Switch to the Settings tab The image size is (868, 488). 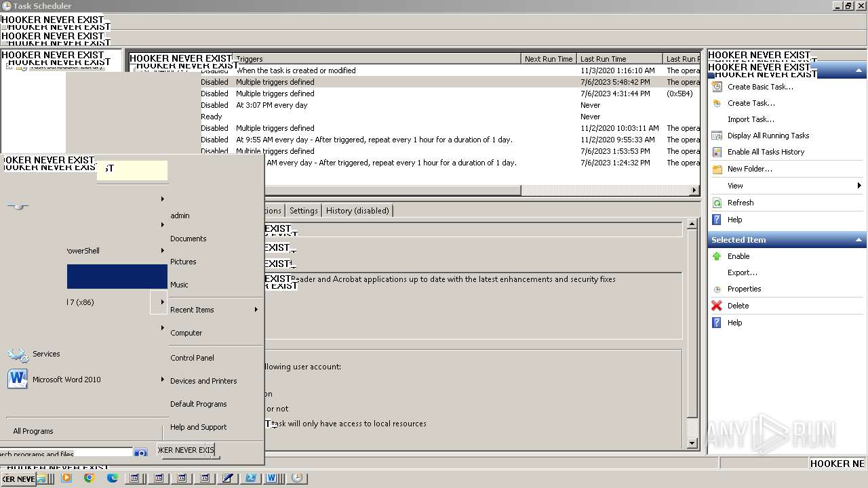coord(303,211)
